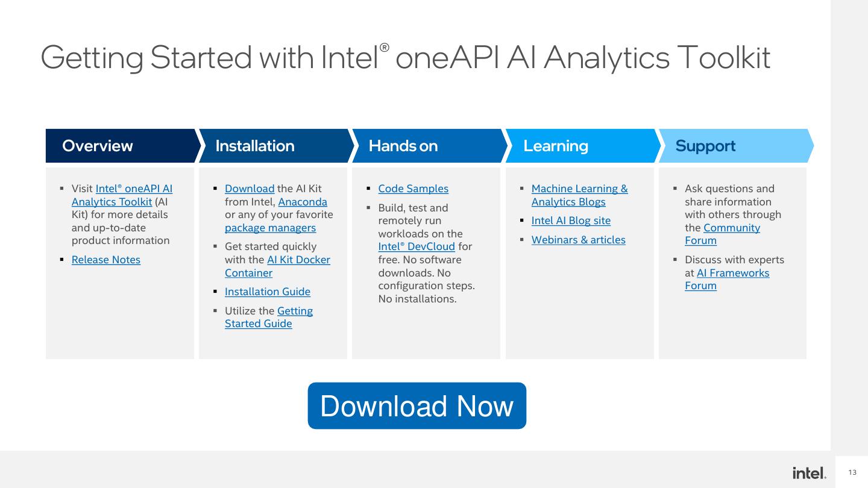Click the Download Now button
Image resolution: width=868 pixels, height=488 pixels.
[x=417, y=405]
